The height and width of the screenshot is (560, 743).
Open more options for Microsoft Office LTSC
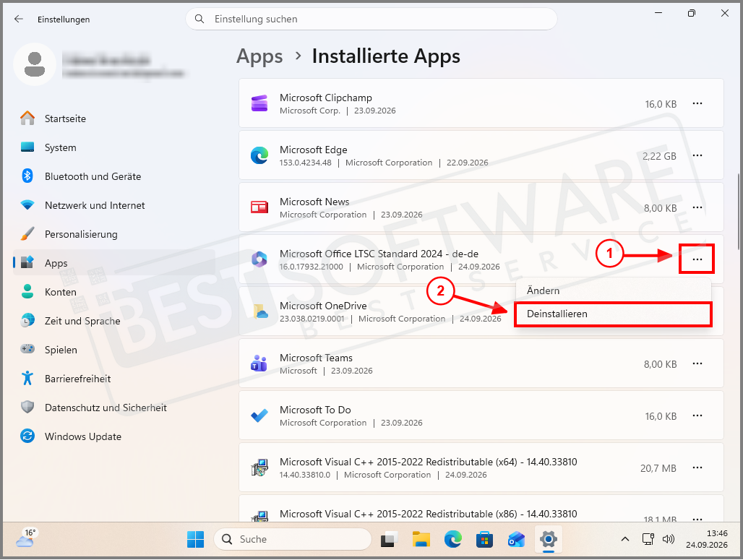point(697,259)
